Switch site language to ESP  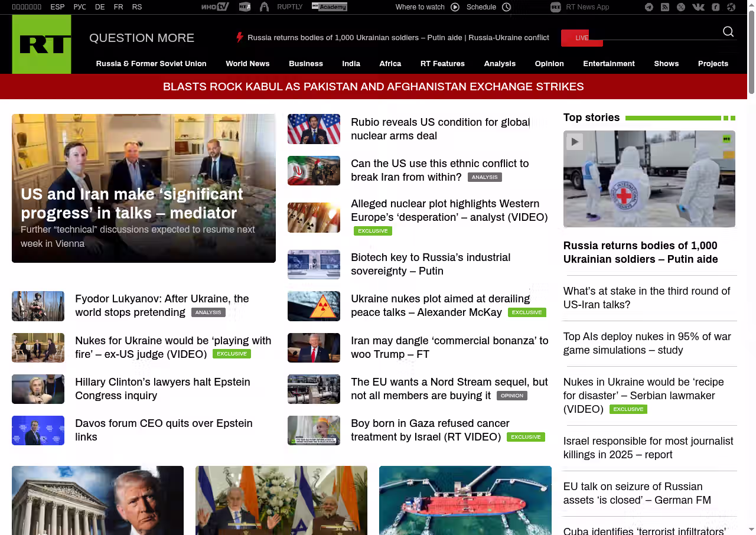tap(57, 7)
